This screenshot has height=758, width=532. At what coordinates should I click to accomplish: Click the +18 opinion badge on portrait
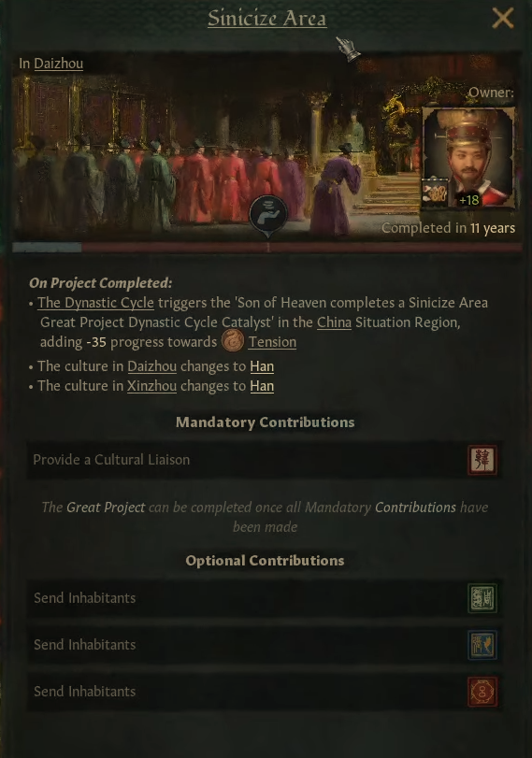(468, 200)
